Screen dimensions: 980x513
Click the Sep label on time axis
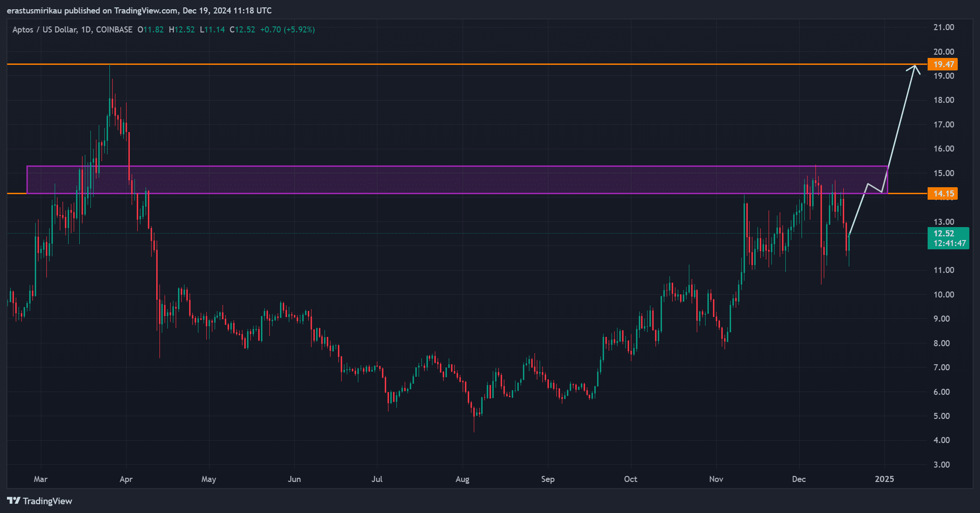pyautogui.click(x=548, y=479)
